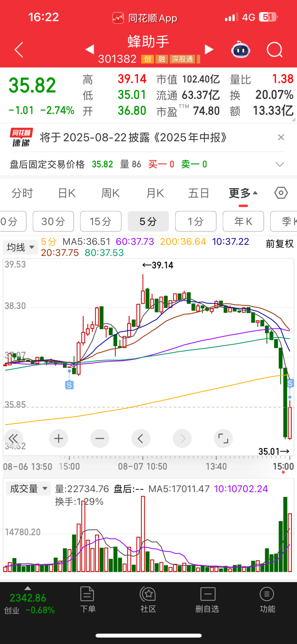
Task: Open the search magnifier icon
Action: pos(275,50)
